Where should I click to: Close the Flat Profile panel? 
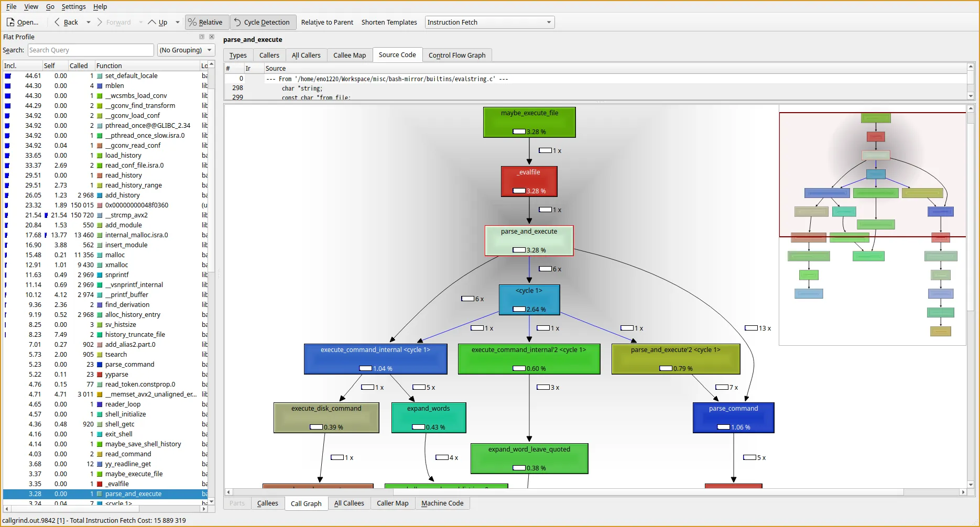point(212,37)
